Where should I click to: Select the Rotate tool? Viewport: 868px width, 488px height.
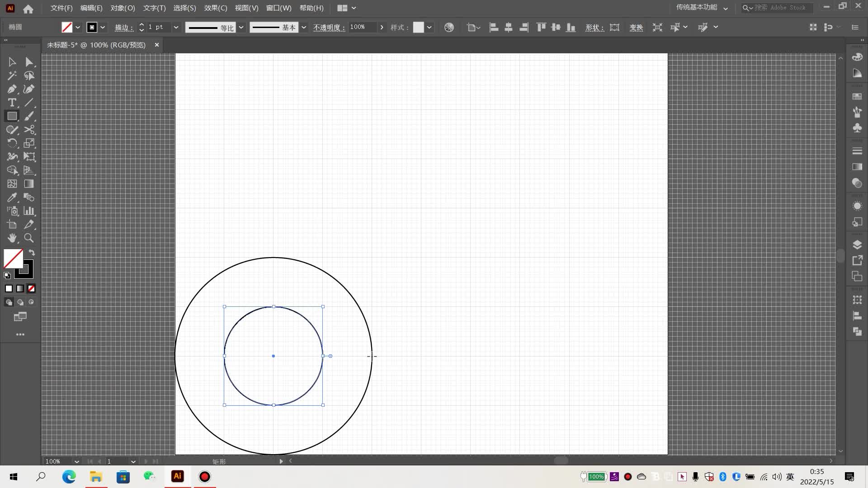[12, 143]
